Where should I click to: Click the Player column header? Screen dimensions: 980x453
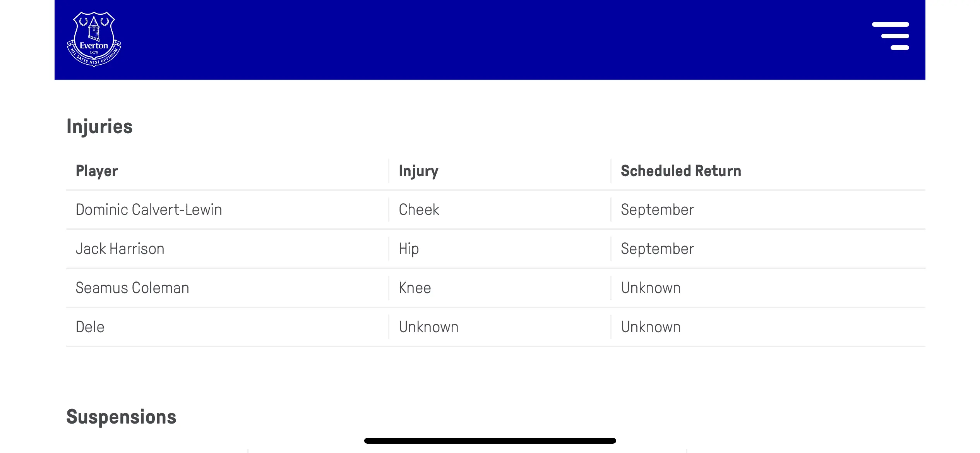coord(97,171)
